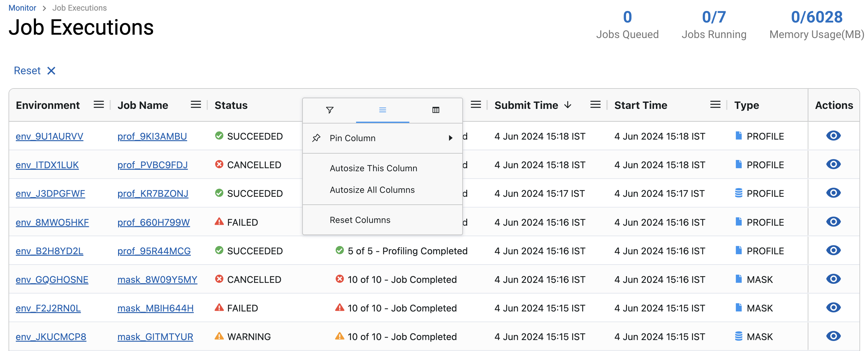Open Start Time column menu icon

pos(715,105)
